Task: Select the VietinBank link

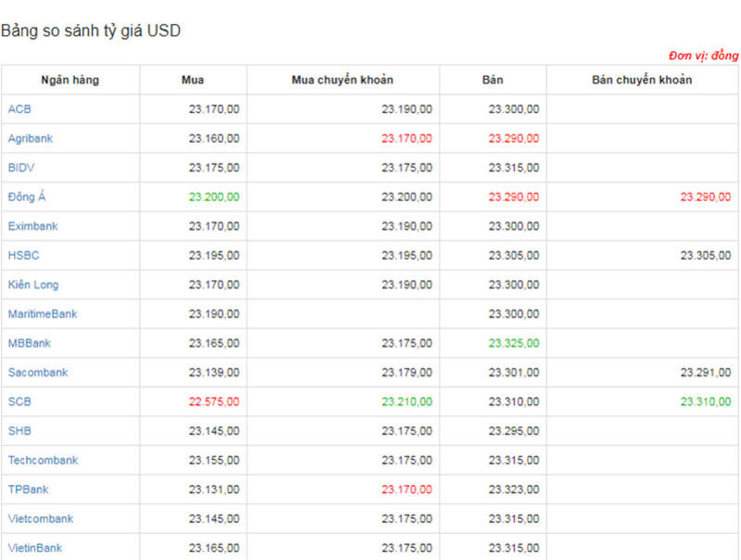Action: 35,548
